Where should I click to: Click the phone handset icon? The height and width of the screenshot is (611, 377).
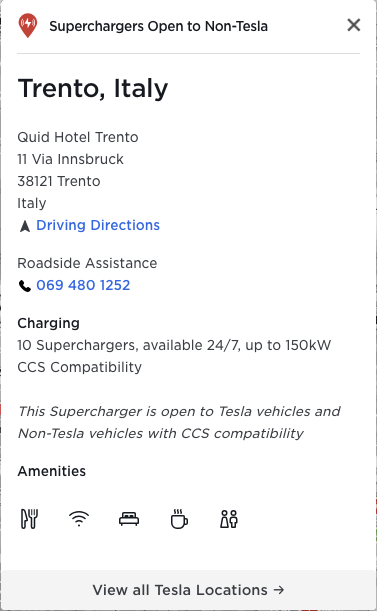coord(25,286)
